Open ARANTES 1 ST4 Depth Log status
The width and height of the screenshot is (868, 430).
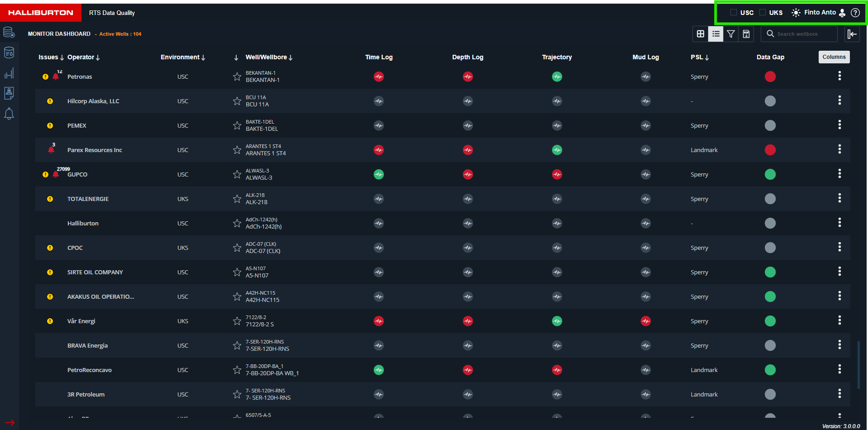click(468, 150)
